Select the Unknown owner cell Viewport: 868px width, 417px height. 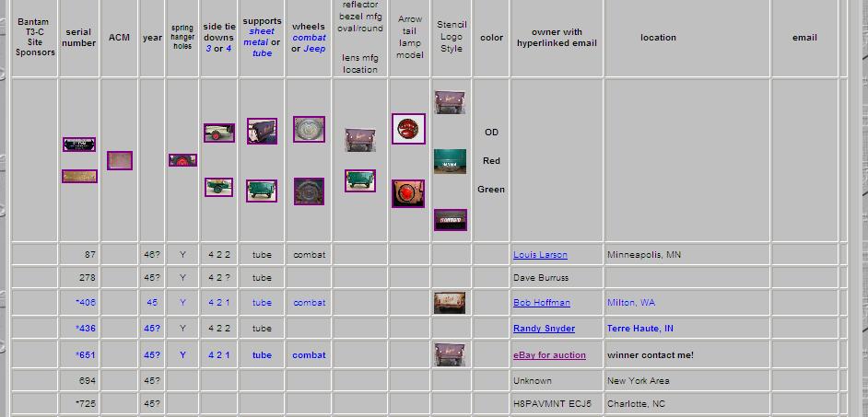[557, 380]
